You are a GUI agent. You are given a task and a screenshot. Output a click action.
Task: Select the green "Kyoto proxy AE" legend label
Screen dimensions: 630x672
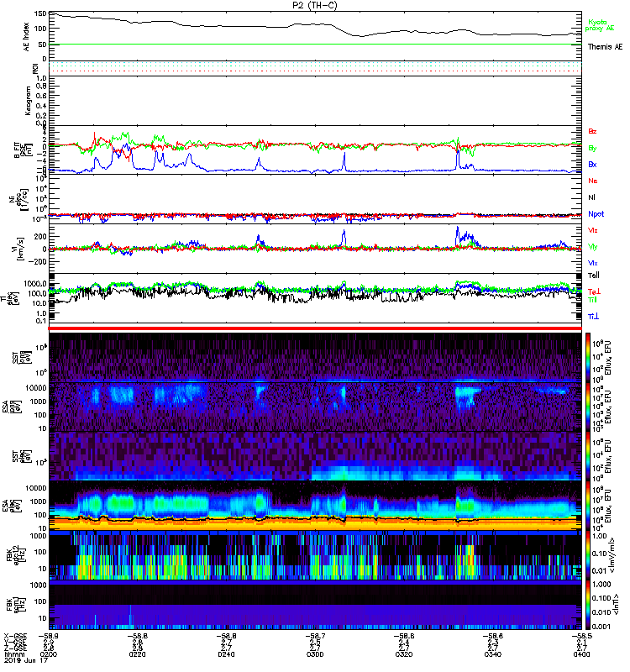(600, 25)
